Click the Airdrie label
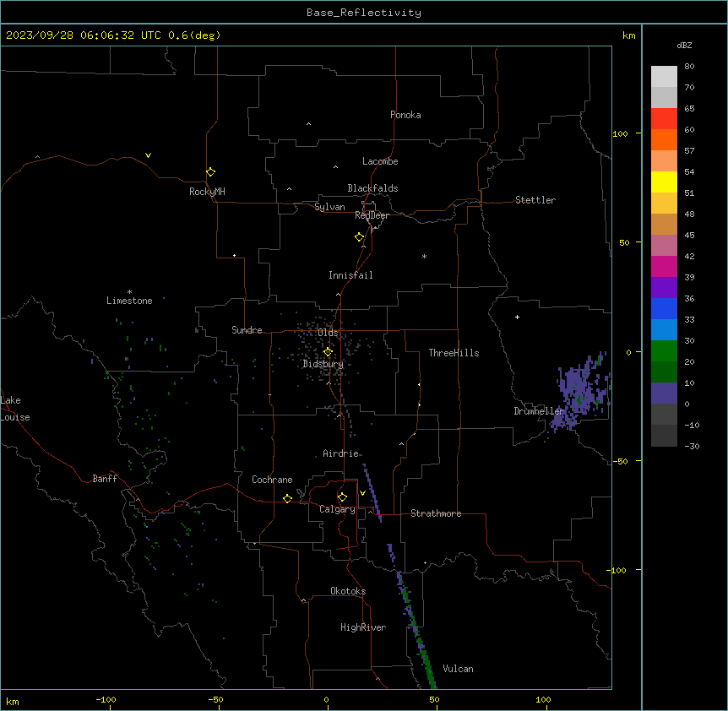Screen dimensions: 728x711 (x=340, y=453)
